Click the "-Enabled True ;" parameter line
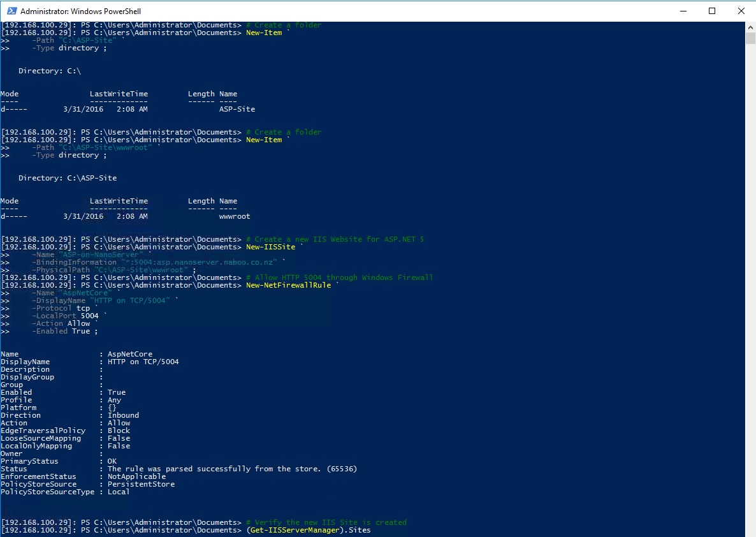 [65, 331]
